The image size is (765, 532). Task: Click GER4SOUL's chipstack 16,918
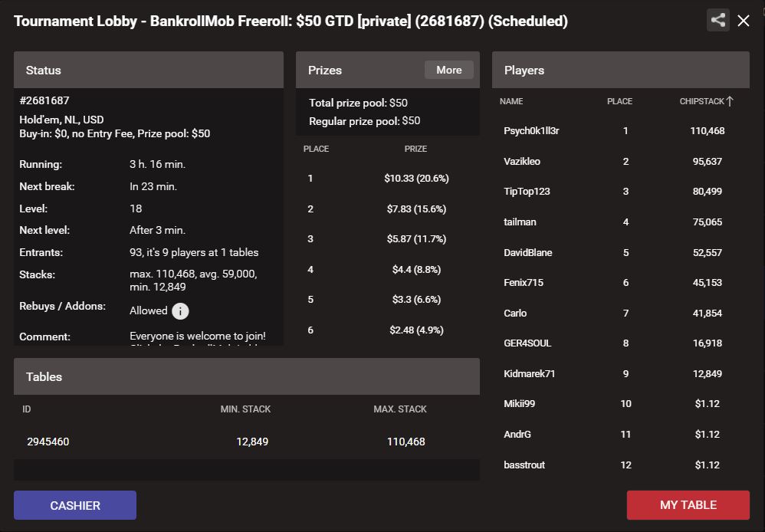(x=707, y=343)
